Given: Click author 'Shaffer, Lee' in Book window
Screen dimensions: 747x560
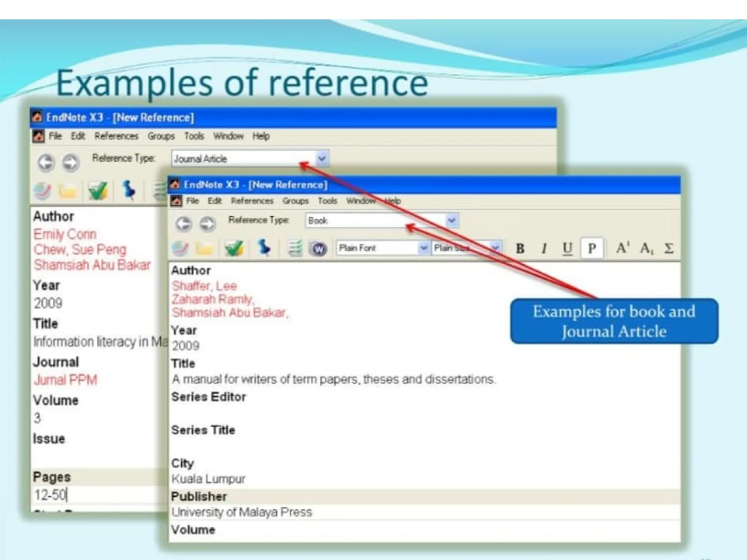Looking at the screenshot, I should (204, 286).
